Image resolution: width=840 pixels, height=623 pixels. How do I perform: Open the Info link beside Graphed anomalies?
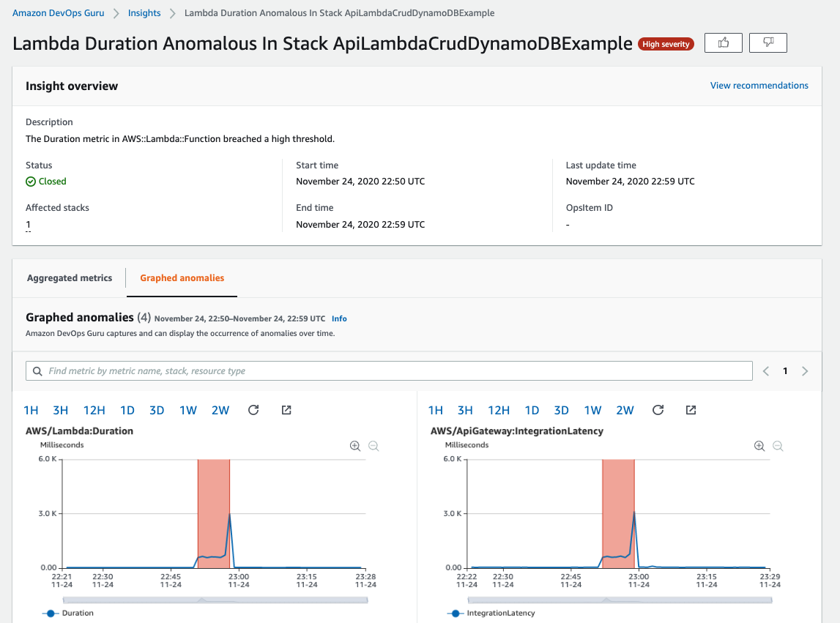coord(339,318)
